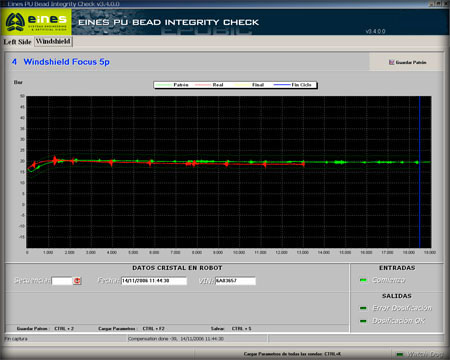450x360 pixels.
Task: Click the version v3.4.0.0 label
Action: pyautogui.click(x=375, y=31)
